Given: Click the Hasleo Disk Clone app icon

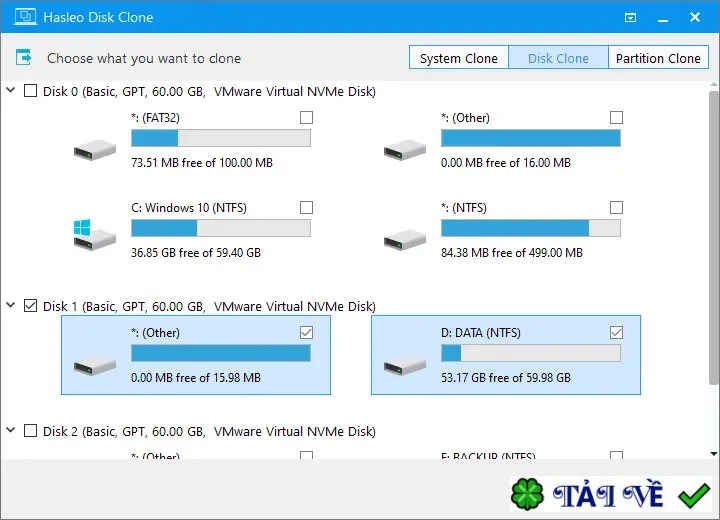Looking at the screenshot, I should coord(25,17).
